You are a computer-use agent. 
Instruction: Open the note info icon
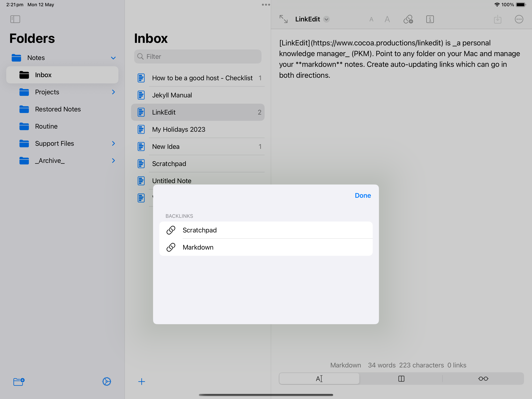pos(430,19)
